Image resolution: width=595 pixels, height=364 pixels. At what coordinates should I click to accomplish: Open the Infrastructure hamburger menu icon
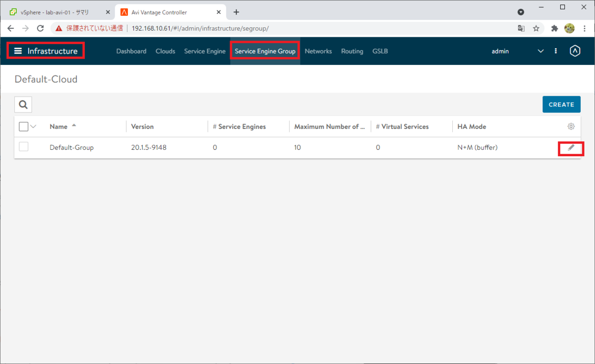18,51
